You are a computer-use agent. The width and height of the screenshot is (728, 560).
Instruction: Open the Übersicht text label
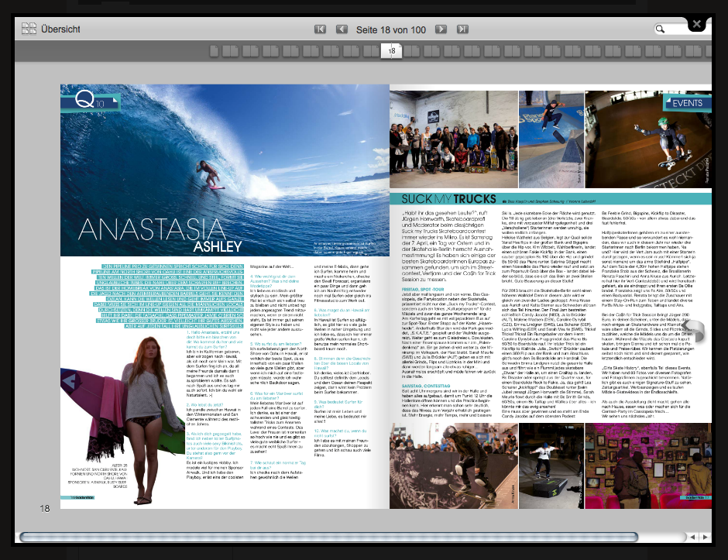[x=60, y=29]
